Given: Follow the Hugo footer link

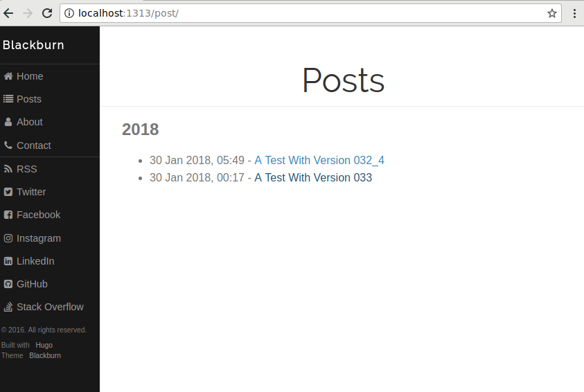Looking at the screenshot, I should point(44,345).
